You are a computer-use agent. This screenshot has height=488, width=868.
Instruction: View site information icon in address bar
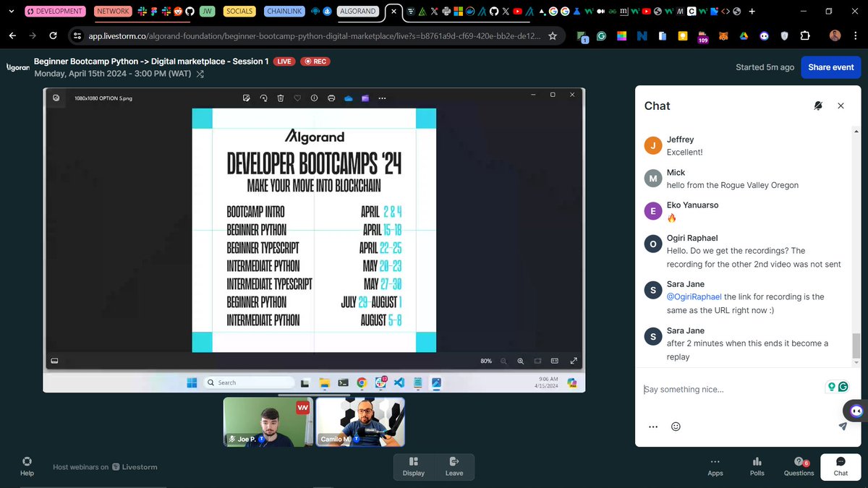(77, 35)
